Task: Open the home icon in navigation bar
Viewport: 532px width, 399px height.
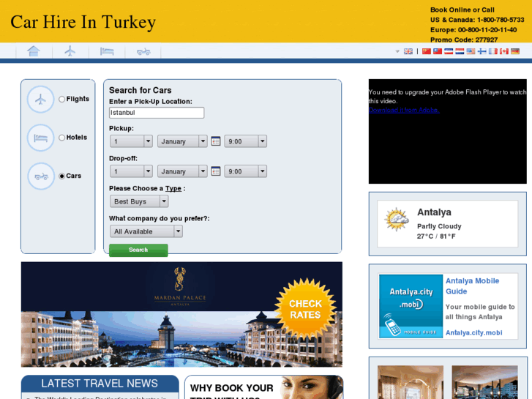Action: (x=34, y=51)
